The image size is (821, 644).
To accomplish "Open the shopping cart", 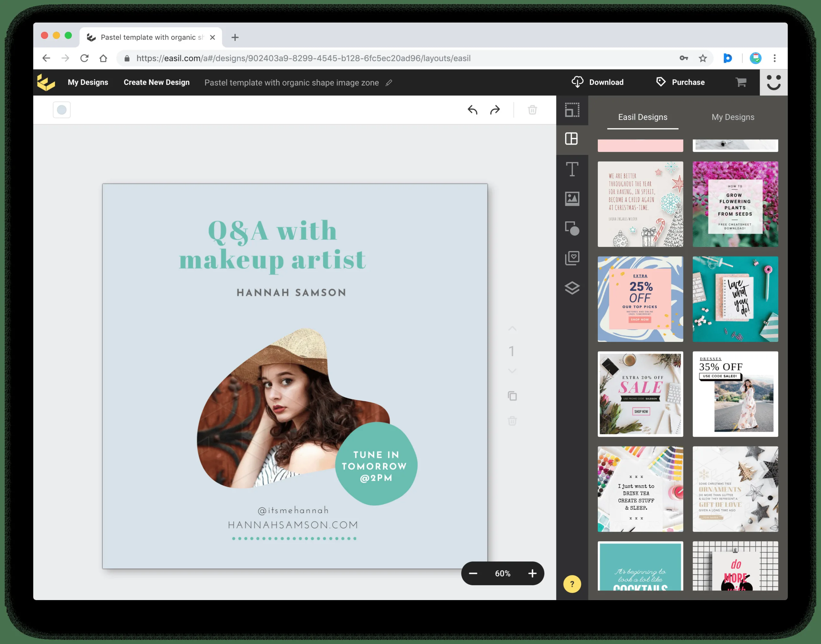I will tap(741, 82).
